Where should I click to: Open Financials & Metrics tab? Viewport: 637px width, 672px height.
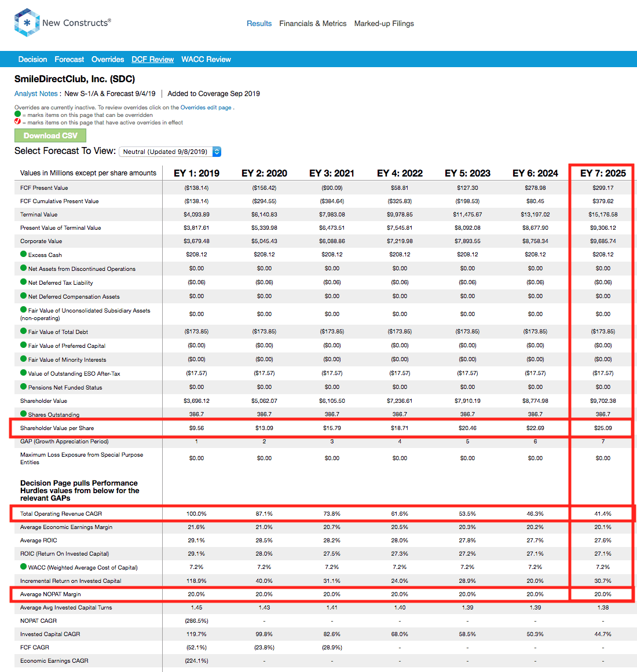pos(313,24)
